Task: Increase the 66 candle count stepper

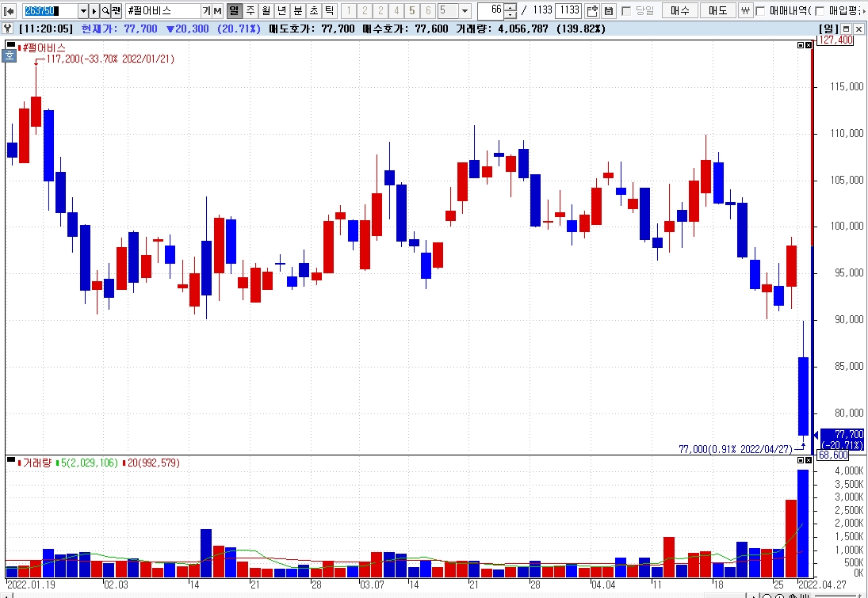Action: [x=511, y=7]
